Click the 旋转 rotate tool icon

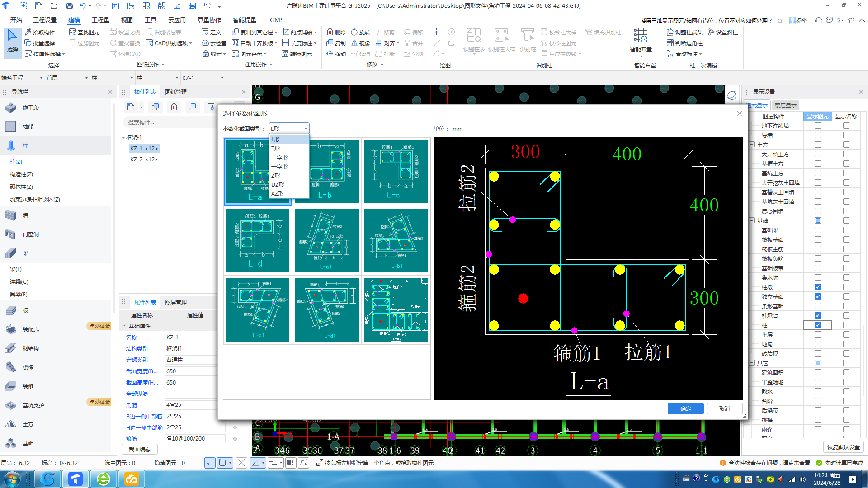(354, 32)
